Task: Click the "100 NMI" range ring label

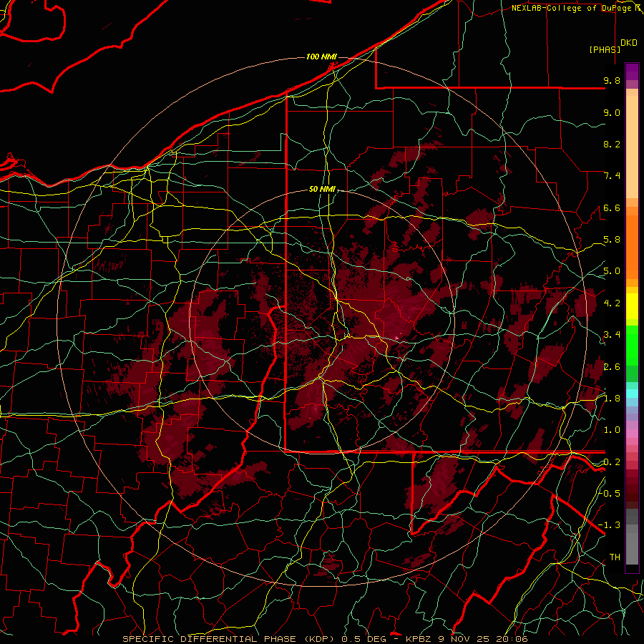Action: (x=321, y=57)
